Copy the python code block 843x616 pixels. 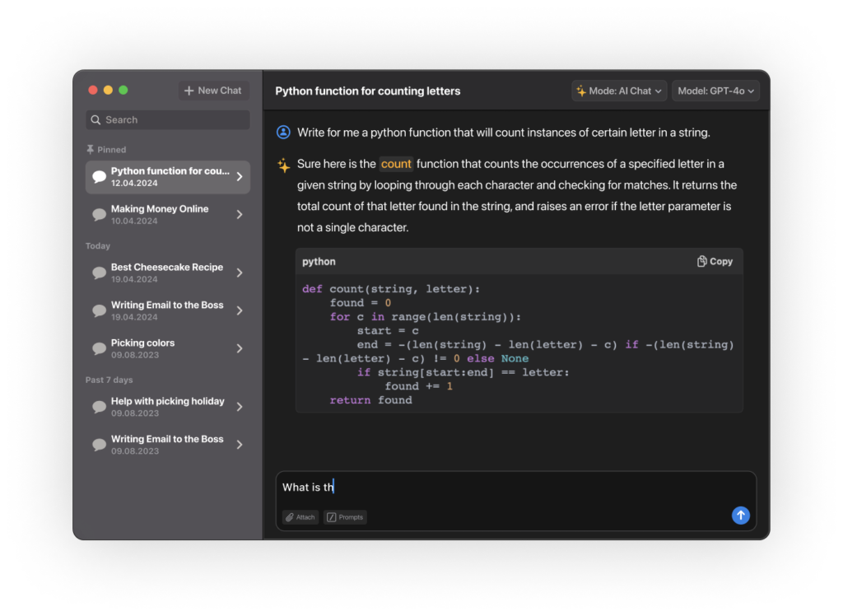(x=715, y=261)
